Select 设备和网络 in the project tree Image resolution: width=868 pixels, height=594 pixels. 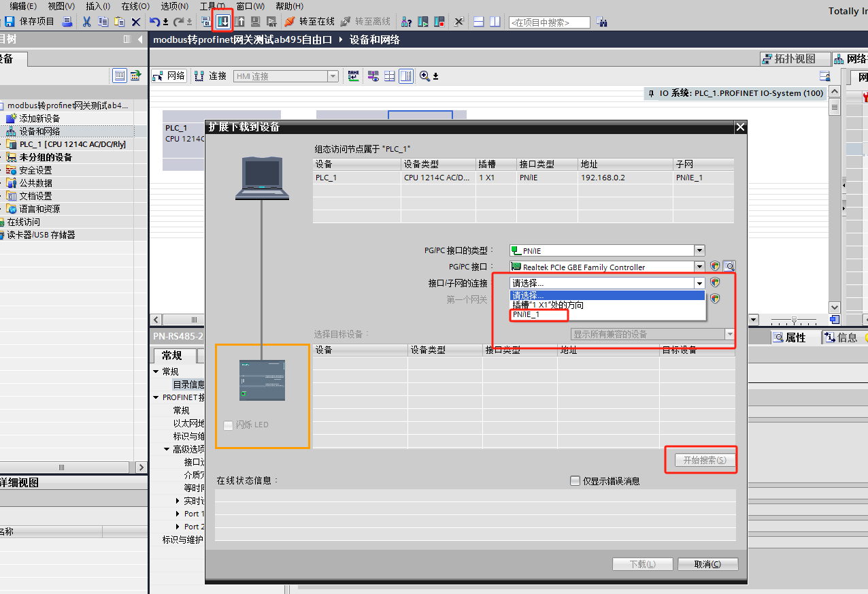click(x=39, y=131)
